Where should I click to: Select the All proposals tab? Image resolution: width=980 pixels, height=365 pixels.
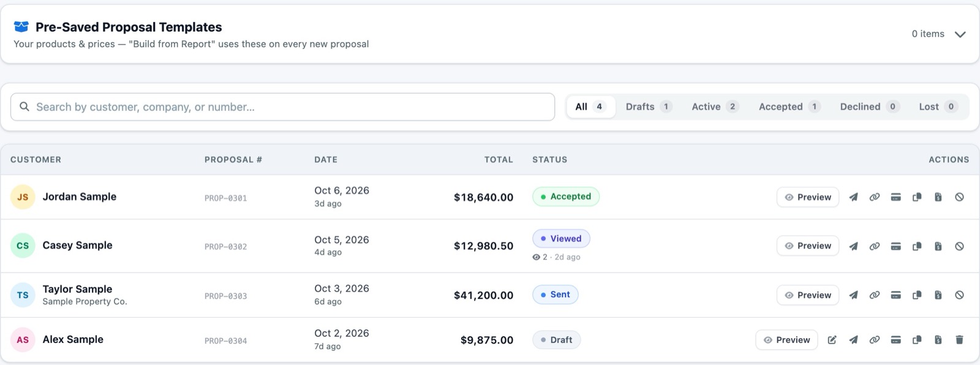pyautogui.click(x=590, y=107)
